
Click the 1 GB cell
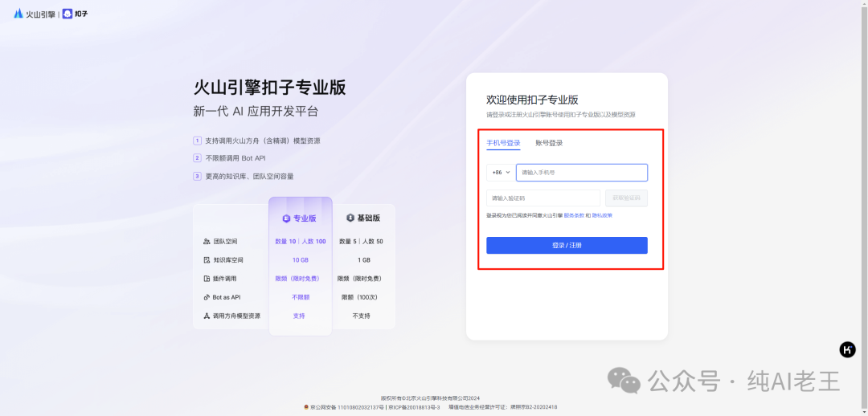point(364,260)
